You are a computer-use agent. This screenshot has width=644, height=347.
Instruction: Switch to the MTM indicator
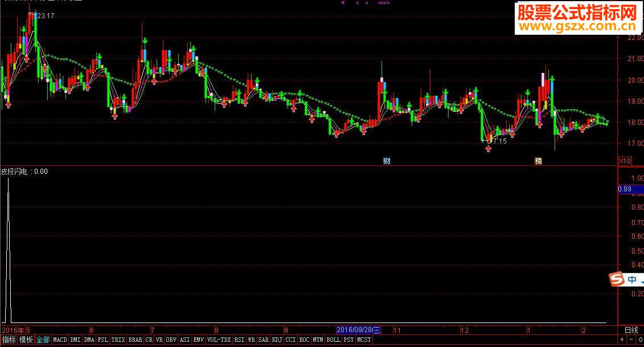(318, 340)
